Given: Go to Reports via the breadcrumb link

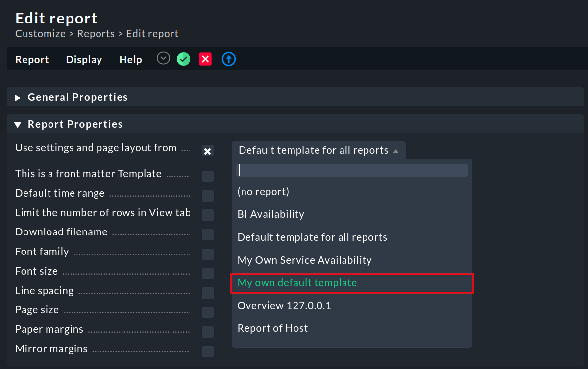Looking at the screenshot, I should click(x=96, y=33).
